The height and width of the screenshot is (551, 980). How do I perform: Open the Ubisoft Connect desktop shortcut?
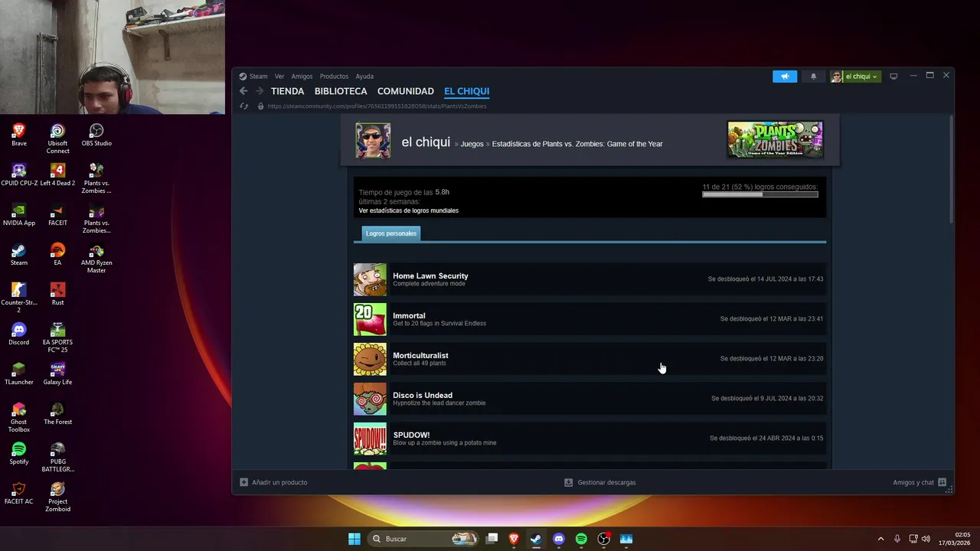[x=57, y=139]
